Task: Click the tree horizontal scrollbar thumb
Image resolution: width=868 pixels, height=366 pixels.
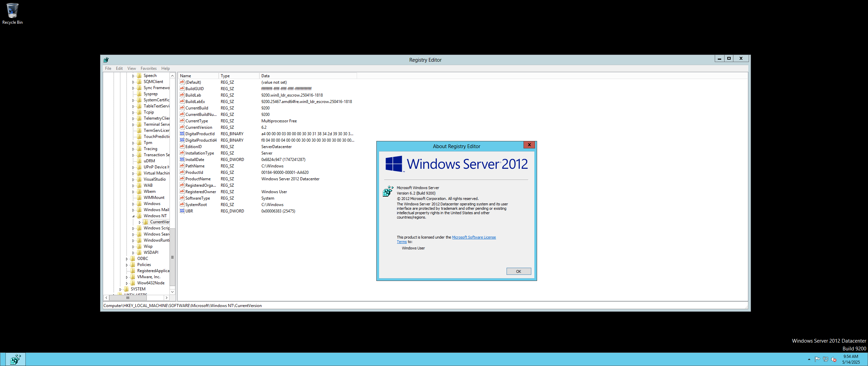Action: pyautogui.click(x=128, y=298)
